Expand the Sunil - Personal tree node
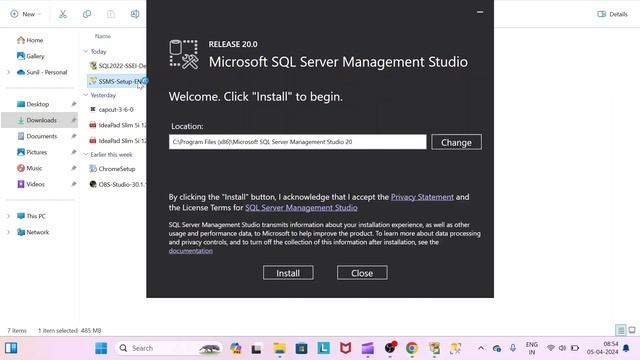The image size is (640, 360). click(x=8, y=72)
